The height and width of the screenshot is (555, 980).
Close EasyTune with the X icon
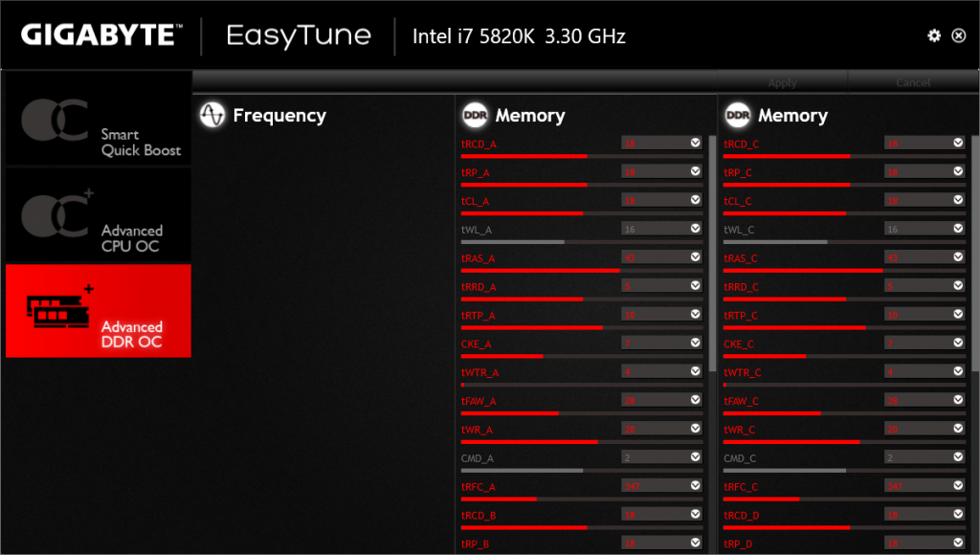pyautogui.click(x=958, y=35)
